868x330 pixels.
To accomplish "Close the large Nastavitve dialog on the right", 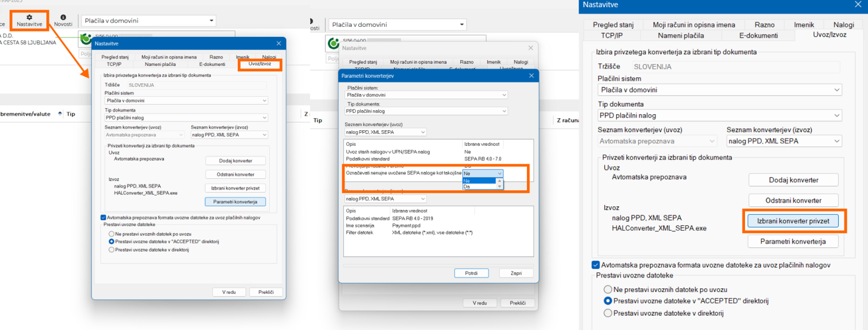I will pyautogui.click(x=857, y=5).
